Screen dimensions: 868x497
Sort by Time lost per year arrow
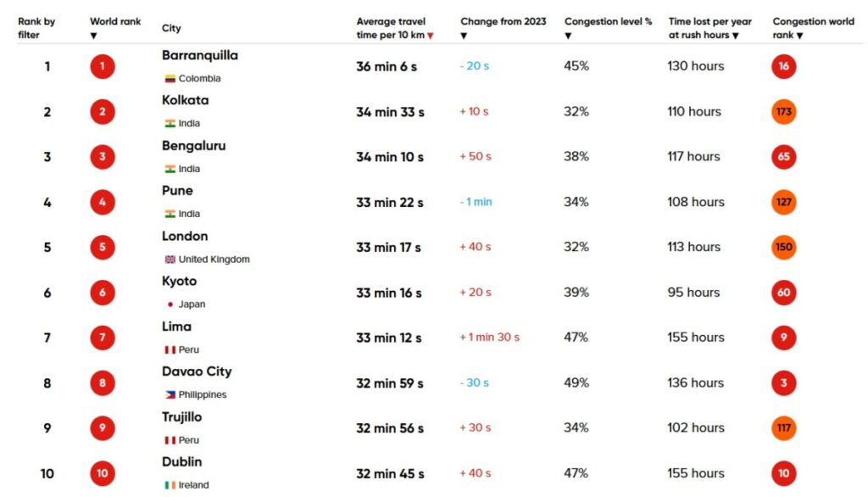pyautogui.click(x=735, y=36)
